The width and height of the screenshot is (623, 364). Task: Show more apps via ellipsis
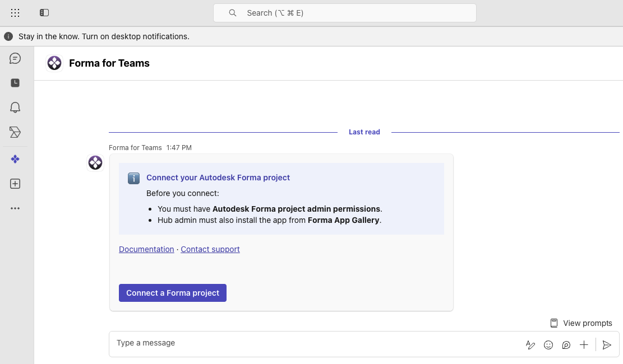(x=15, y=208)
